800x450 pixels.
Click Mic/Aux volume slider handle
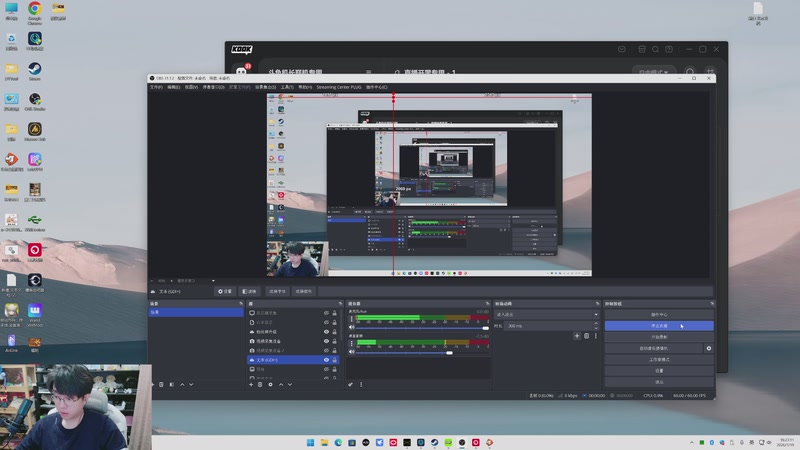click(x=485, y=328)
